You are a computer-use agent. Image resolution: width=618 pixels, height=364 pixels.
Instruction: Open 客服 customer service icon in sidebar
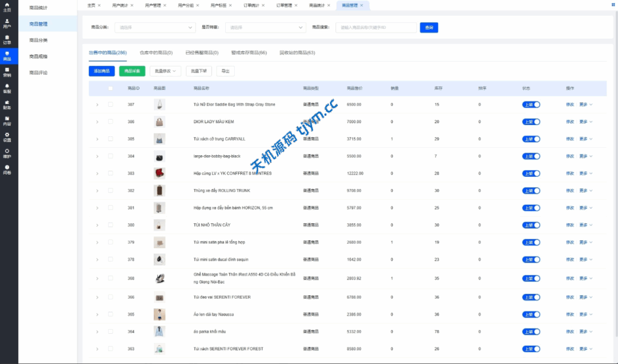(7, 89)
